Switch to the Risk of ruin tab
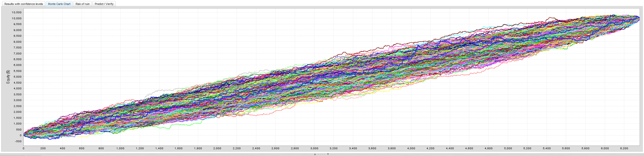This screenshot has height=156, width=644. point(83,4)
